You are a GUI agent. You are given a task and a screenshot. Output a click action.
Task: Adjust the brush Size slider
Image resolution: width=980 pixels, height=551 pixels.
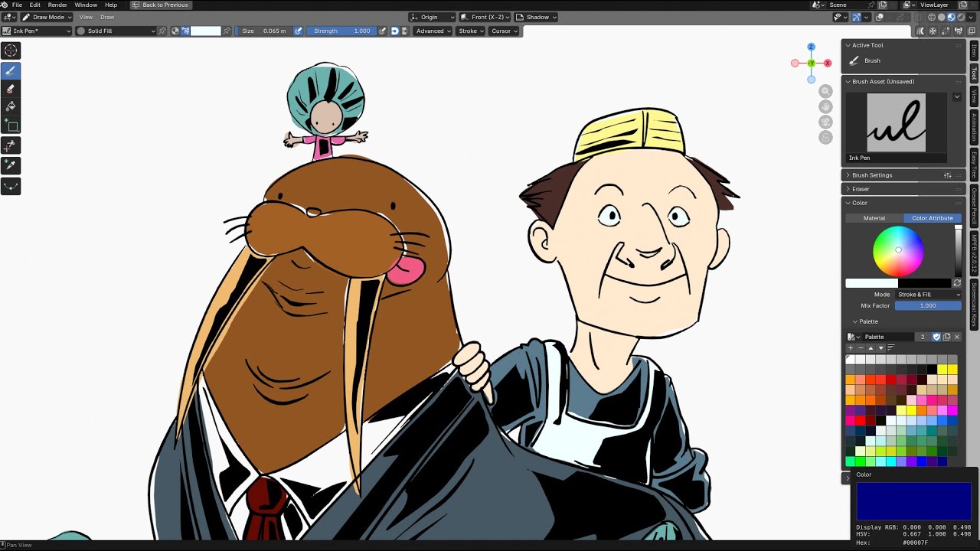point(263,31)
